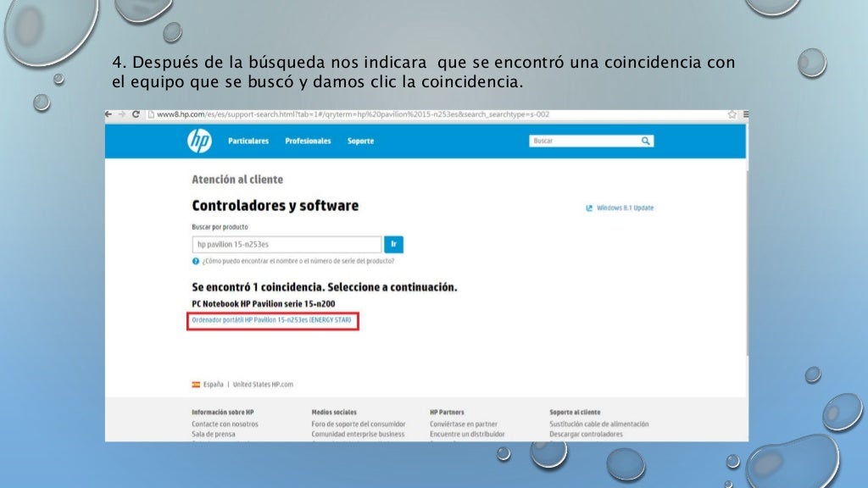Open Sala de prensa link
The height and width of the screenshot is (488, 868).
213,435
